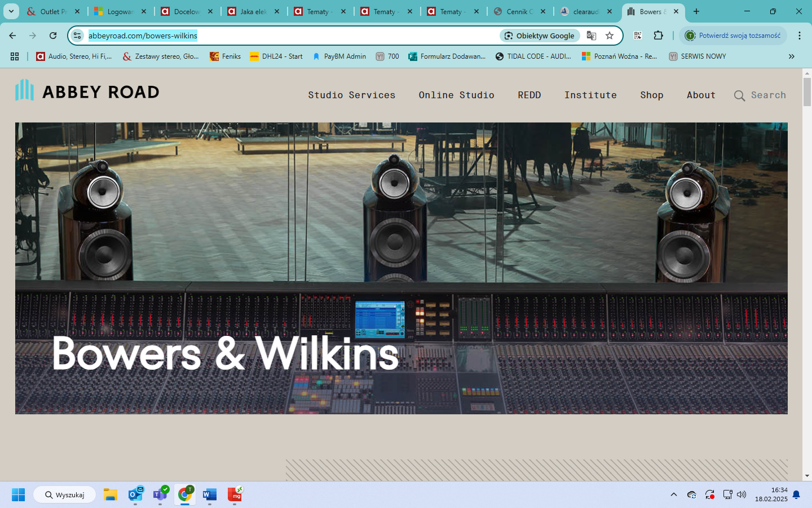Open Studio Services menu

point(351,95)
